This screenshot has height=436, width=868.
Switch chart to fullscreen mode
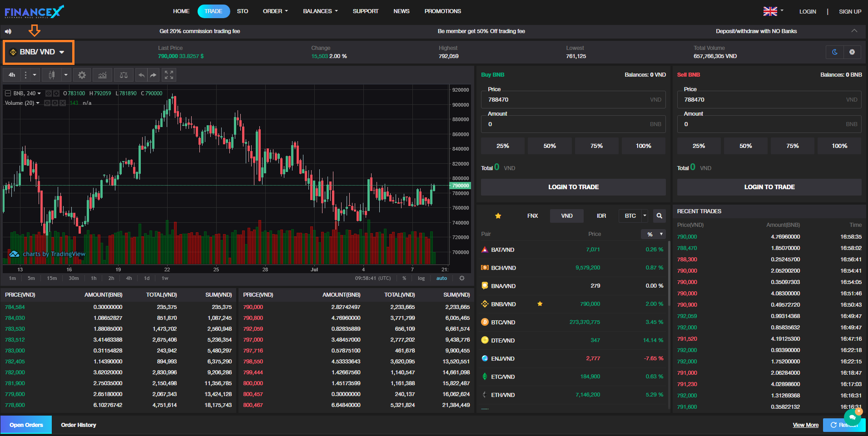(x=169, y=75)
